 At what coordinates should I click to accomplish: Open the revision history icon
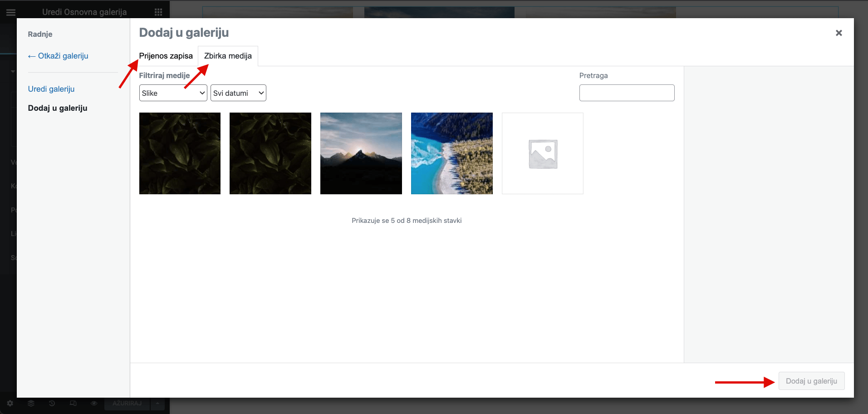click(x=52, y=403)
